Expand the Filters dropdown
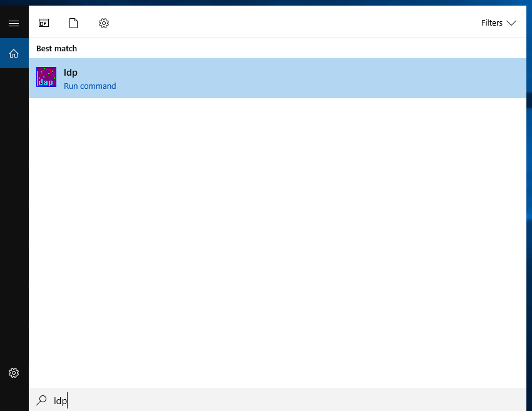The image size is (532, 411). 498,23
